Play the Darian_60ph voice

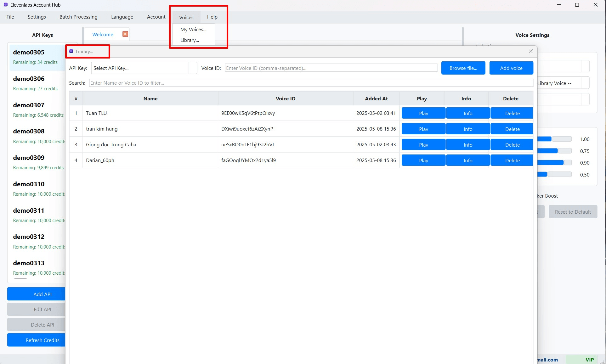click(423, 160)
